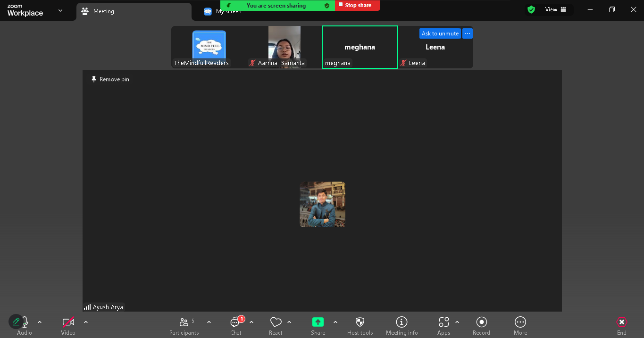Image resolution: width=644 pixels, height=338 pixels.
Task: Expand the Audio options arrow
Action: pos(40,322)
